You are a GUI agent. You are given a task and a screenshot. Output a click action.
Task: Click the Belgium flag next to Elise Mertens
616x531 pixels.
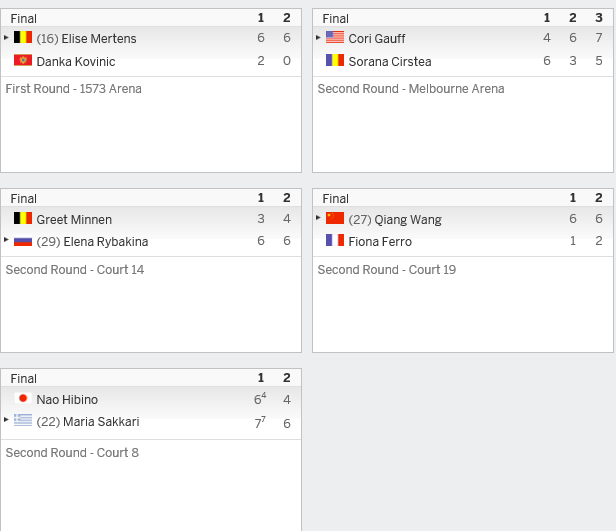23,37
